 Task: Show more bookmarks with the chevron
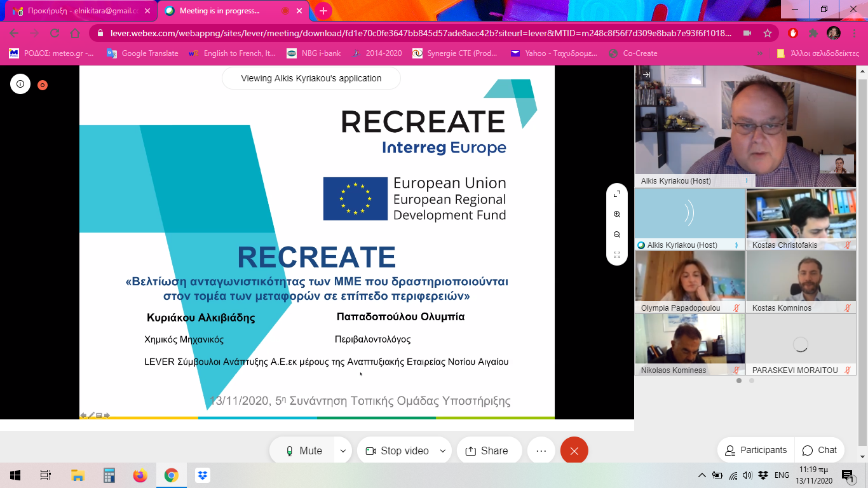point(759,53)
